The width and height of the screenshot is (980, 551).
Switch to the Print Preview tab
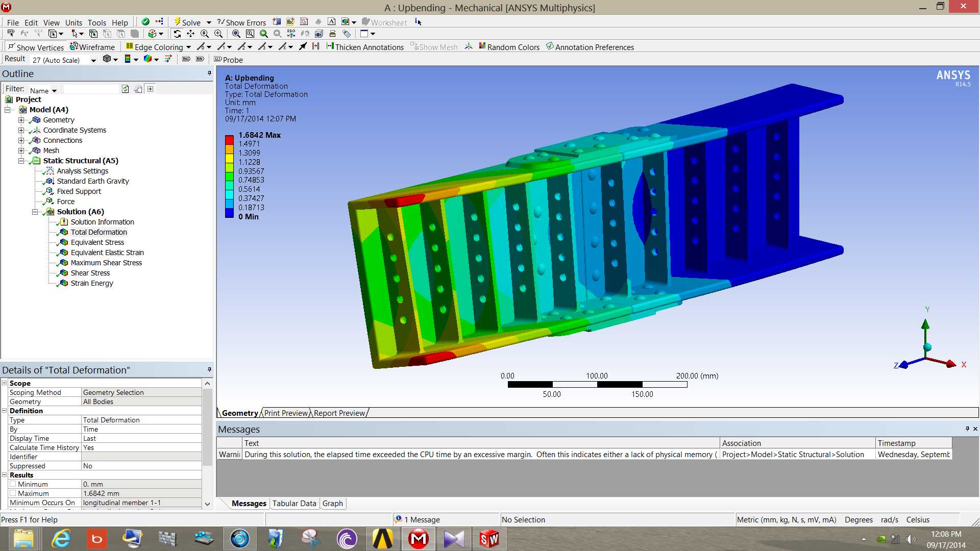tap(286, 413)
